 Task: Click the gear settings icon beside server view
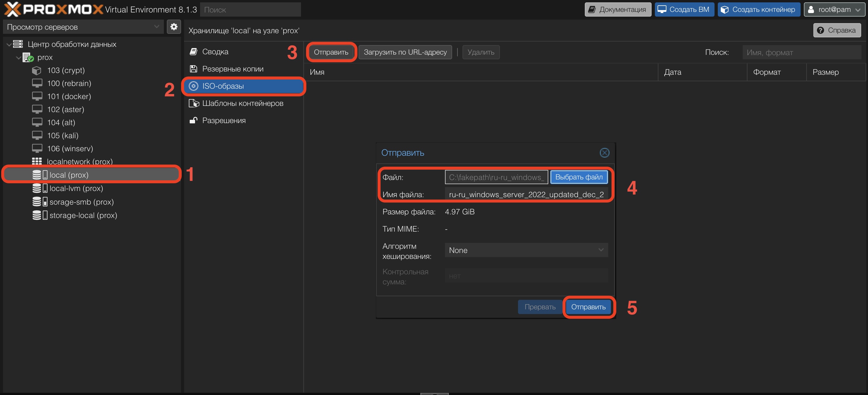pos(174,27)
